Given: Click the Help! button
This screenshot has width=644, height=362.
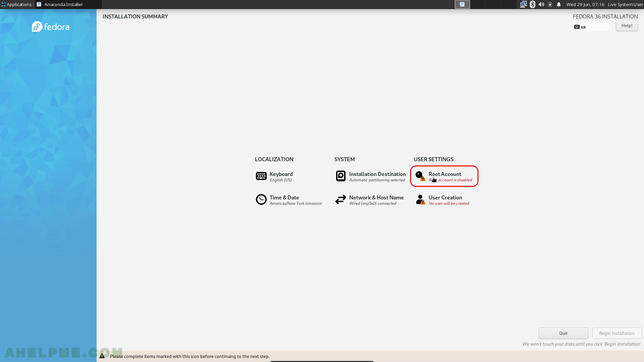Looking at the screenshot, I should [627, 25].
